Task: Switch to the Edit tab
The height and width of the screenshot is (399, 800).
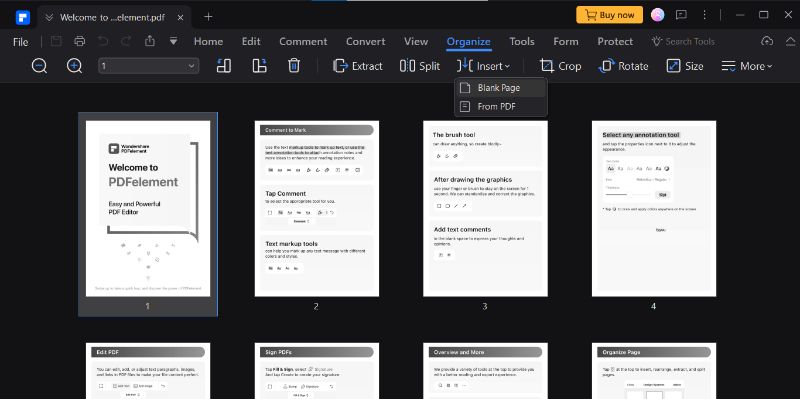Action: tap(251, 41)
